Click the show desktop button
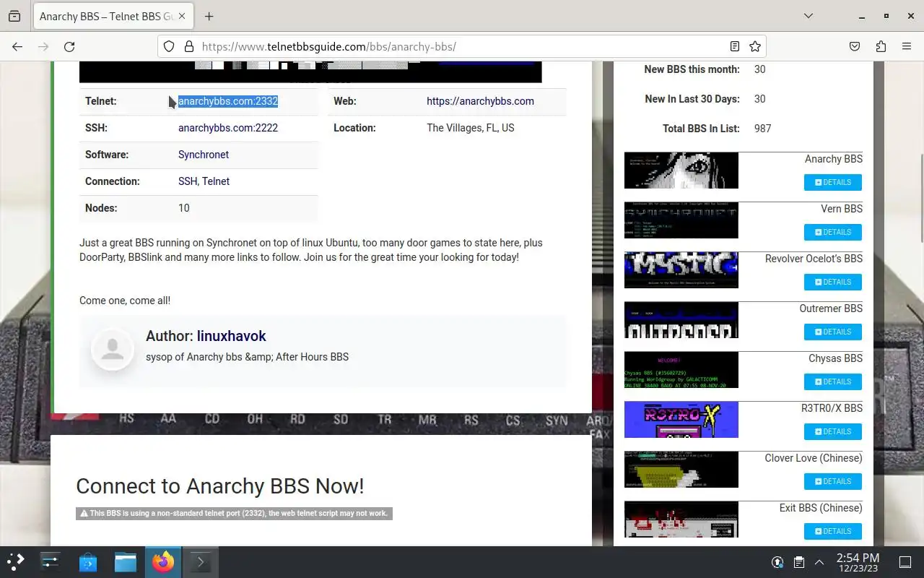The height and width of the screenshot is (578, 924). pyautogui.click(x=905, y=562)
